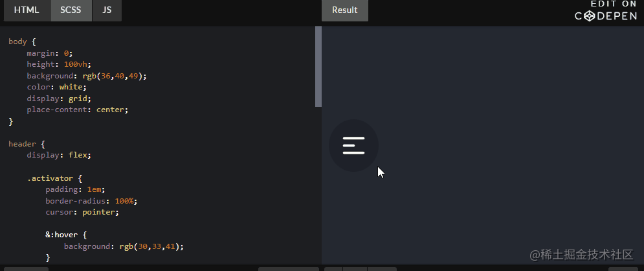Viewport: 644px width, 271px height.
Task: Switch to the HTML tab
Action: [x=27, y=10]
